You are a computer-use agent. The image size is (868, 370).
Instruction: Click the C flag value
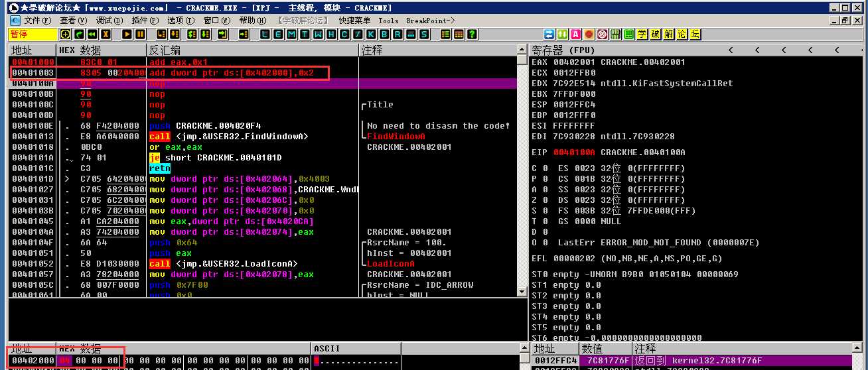(x=545, y=168)
